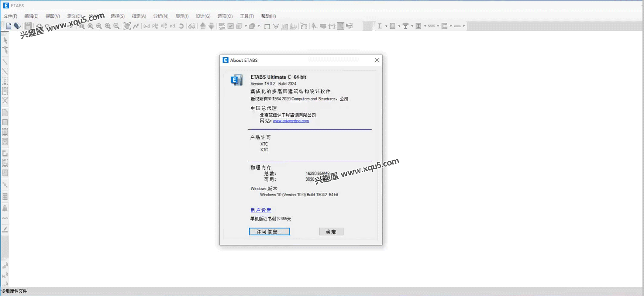644x296 pixels.
Task: Select the reshape object tool
Action: click(5, 50)
